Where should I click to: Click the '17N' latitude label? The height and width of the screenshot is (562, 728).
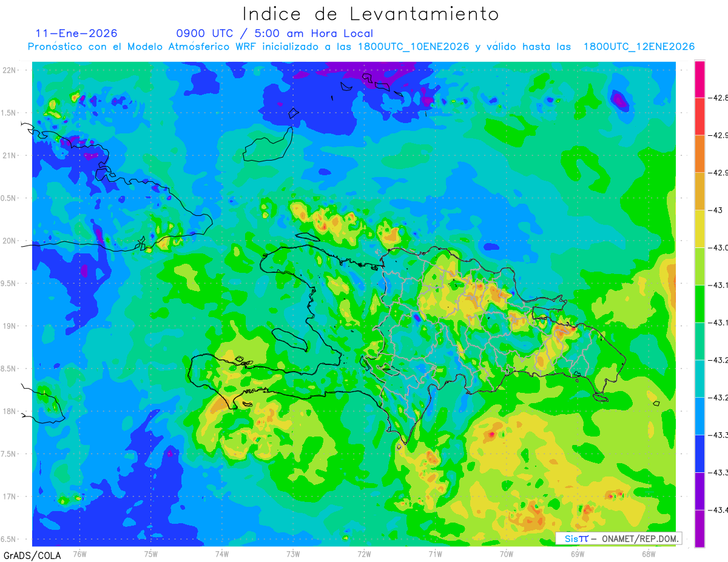click(10, 497)
